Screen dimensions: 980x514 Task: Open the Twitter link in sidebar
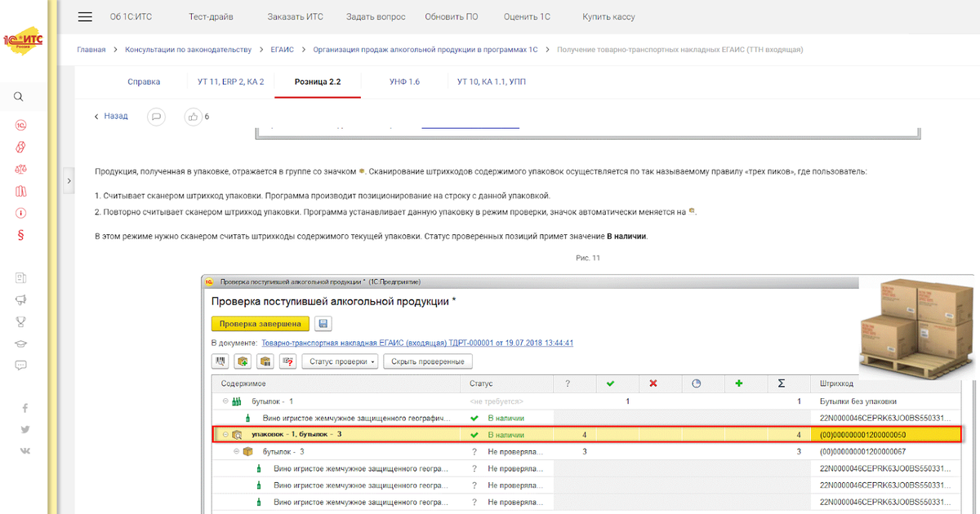25,429
